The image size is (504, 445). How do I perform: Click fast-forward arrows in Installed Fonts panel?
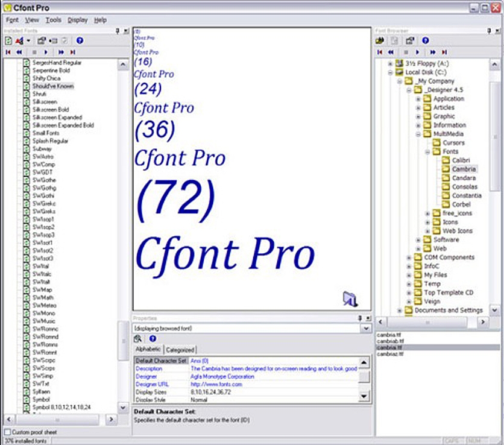(x=61, y=52)
